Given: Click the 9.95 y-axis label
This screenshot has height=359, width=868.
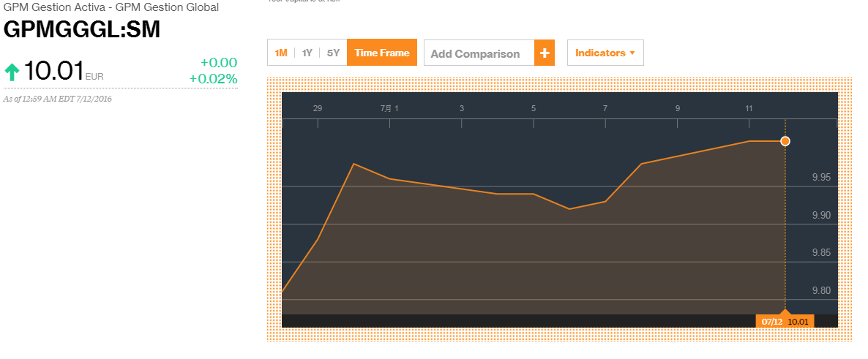Looking at the screenshot, I should pos(821,178).
